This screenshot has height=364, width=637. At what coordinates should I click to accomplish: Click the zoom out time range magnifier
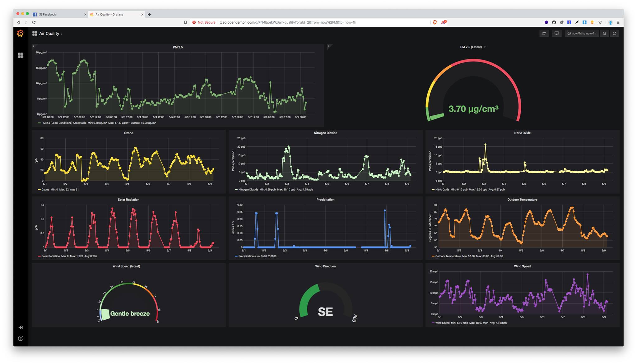[604, 33]
